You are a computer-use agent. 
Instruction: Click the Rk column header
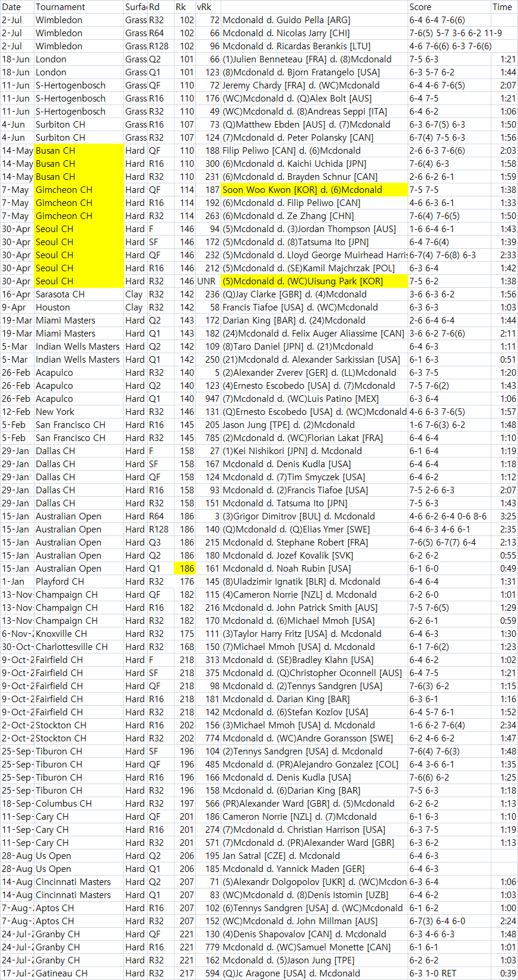(185, 7)
